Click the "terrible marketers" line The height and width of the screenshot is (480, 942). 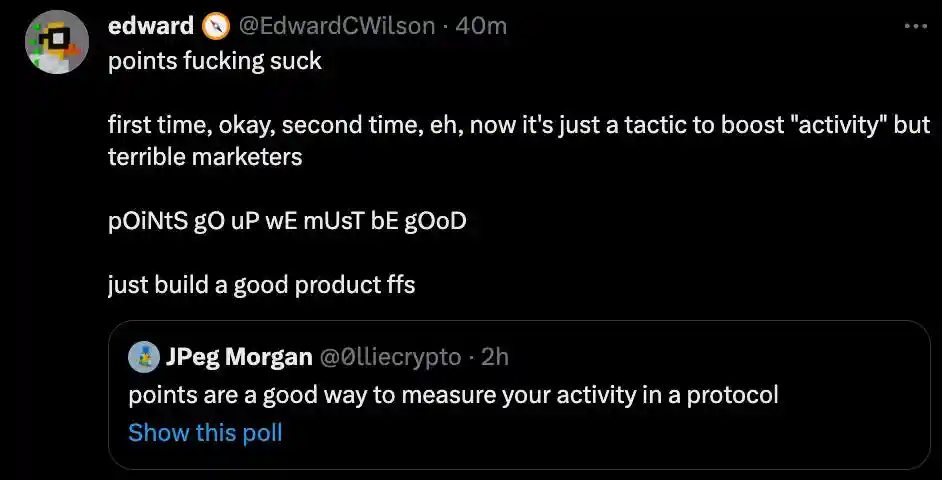coord(205,157)
